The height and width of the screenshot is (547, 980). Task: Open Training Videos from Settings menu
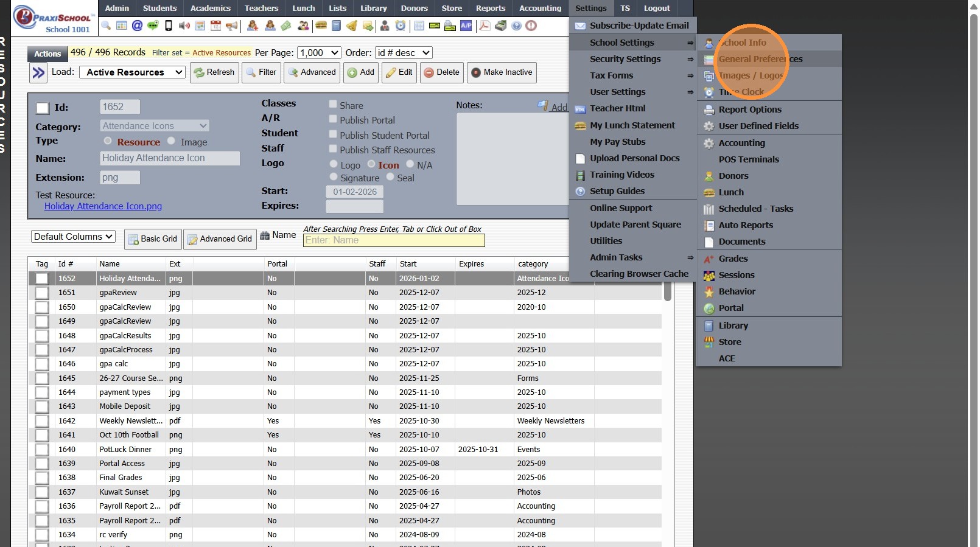pos(633,175)
